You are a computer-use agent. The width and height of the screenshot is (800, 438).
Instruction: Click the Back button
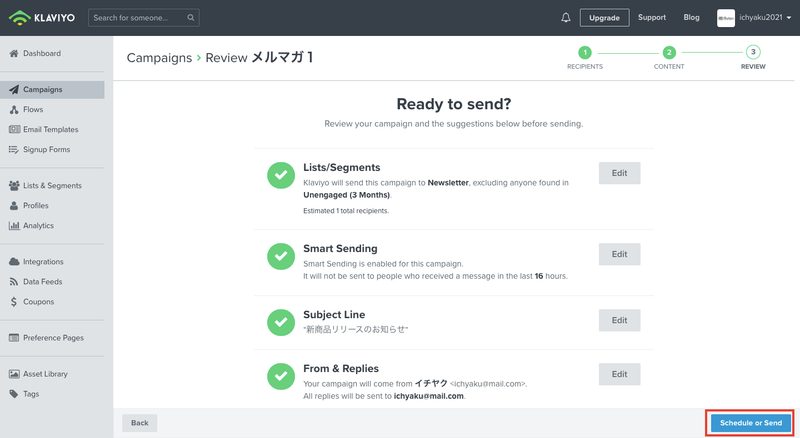(139, 423)
